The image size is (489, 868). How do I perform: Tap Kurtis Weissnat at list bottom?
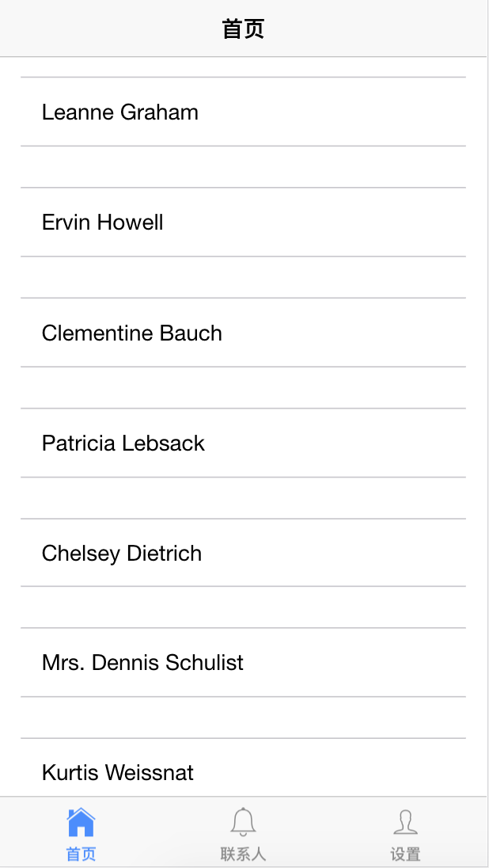coord(118,773)
